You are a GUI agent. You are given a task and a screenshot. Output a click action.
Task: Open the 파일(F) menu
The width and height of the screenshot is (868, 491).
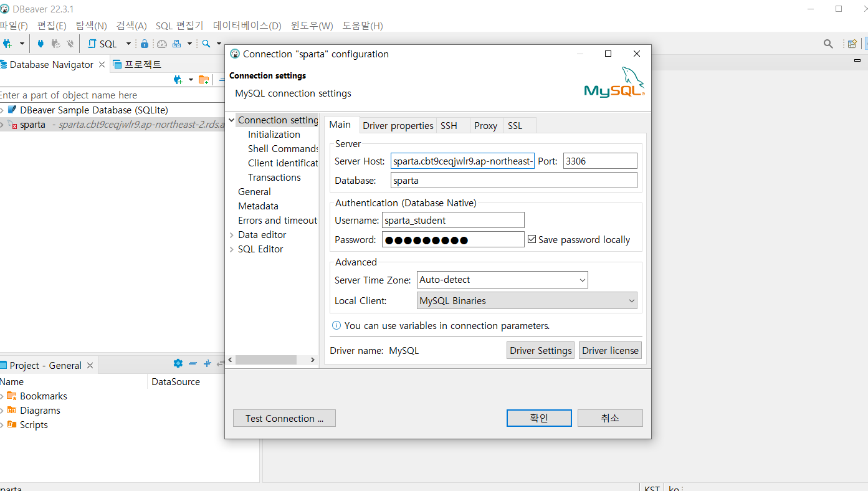[14, 26]
